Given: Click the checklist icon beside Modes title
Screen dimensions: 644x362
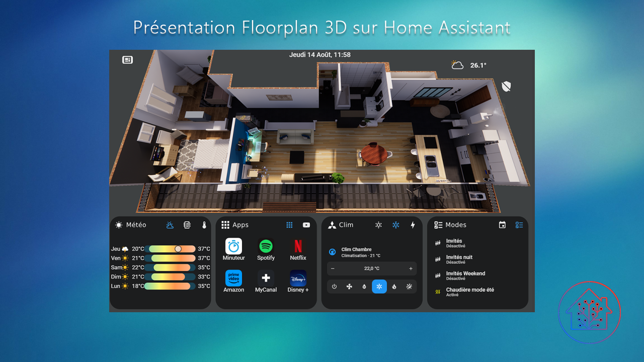Looking at the screenshot, I should pos(438,225).
